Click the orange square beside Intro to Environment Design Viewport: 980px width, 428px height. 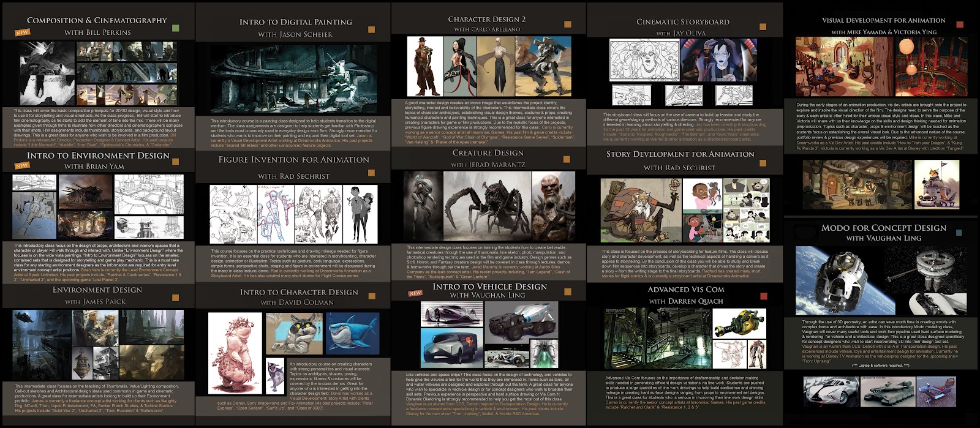176,162
